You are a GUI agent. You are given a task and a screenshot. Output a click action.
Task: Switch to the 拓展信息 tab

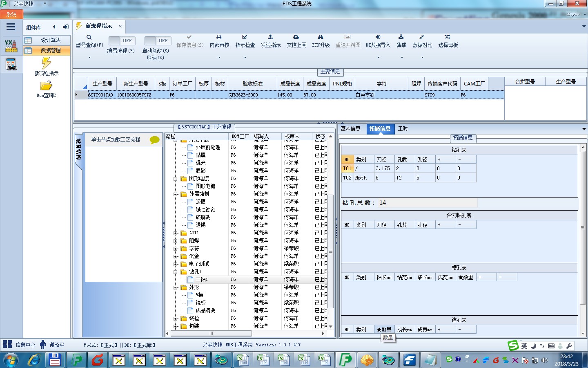point(380,128)
